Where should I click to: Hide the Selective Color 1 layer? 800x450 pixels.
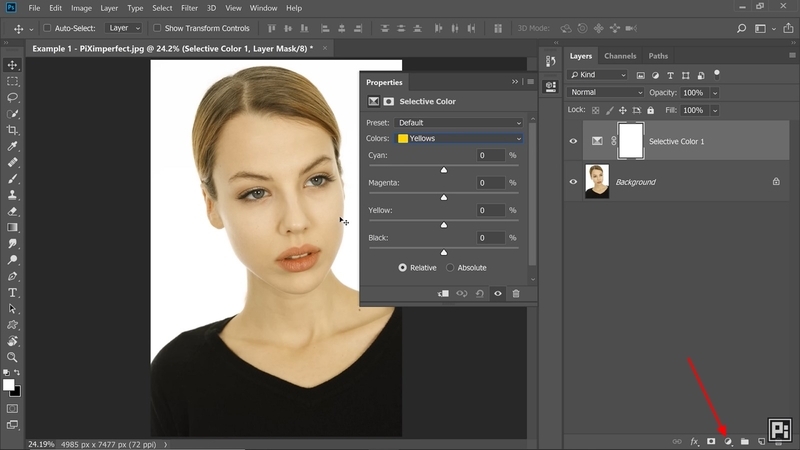pyautogui.click(x=573, y=141)
